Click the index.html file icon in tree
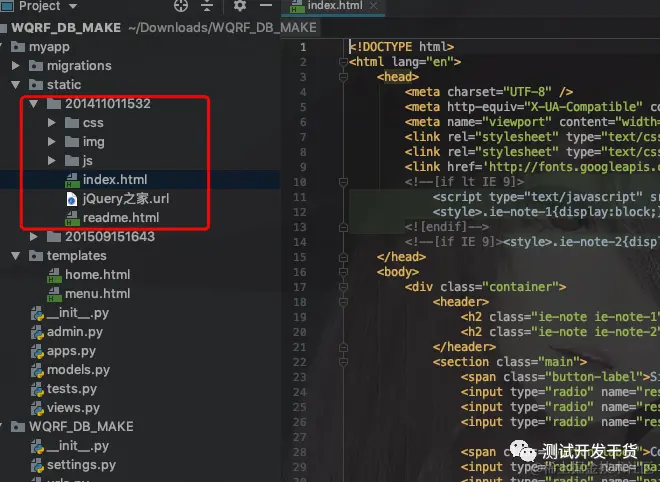Screen dimensions: 660x482 point(72,180)
